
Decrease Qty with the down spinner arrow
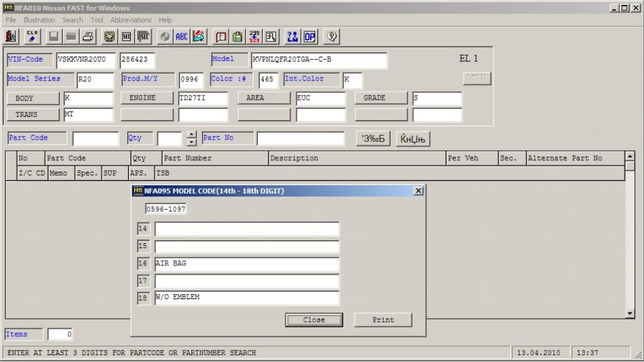coord(192,142)
